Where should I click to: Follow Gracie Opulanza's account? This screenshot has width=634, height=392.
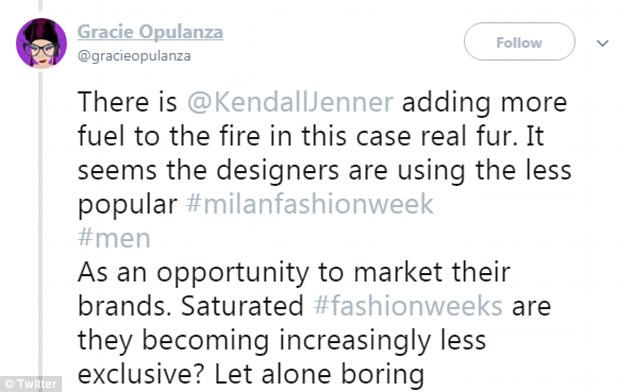pos(519,42)
